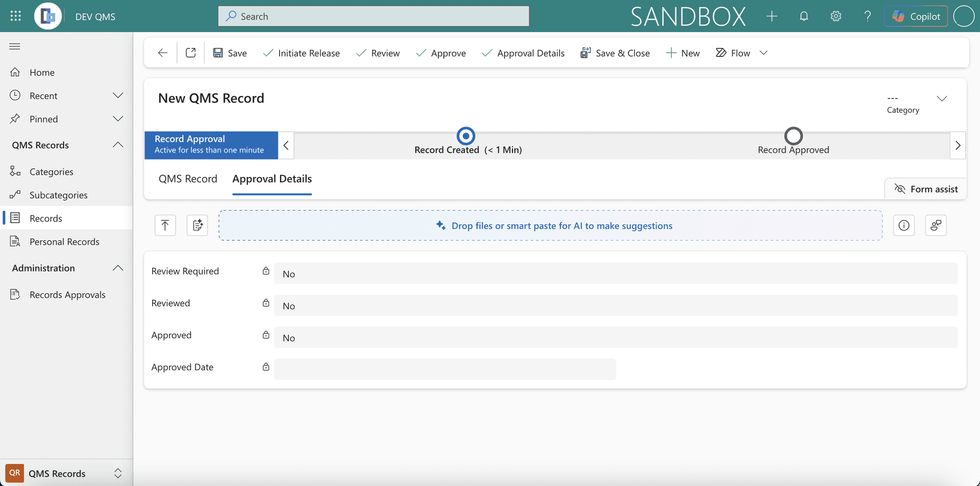
Task: Click the Search input box
Action: 374,16
